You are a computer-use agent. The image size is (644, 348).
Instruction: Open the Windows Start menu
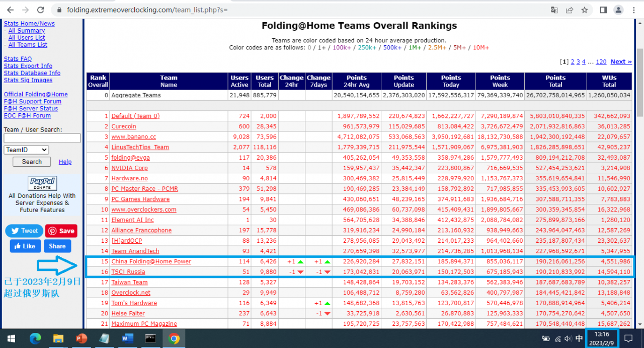click(11, 338)
